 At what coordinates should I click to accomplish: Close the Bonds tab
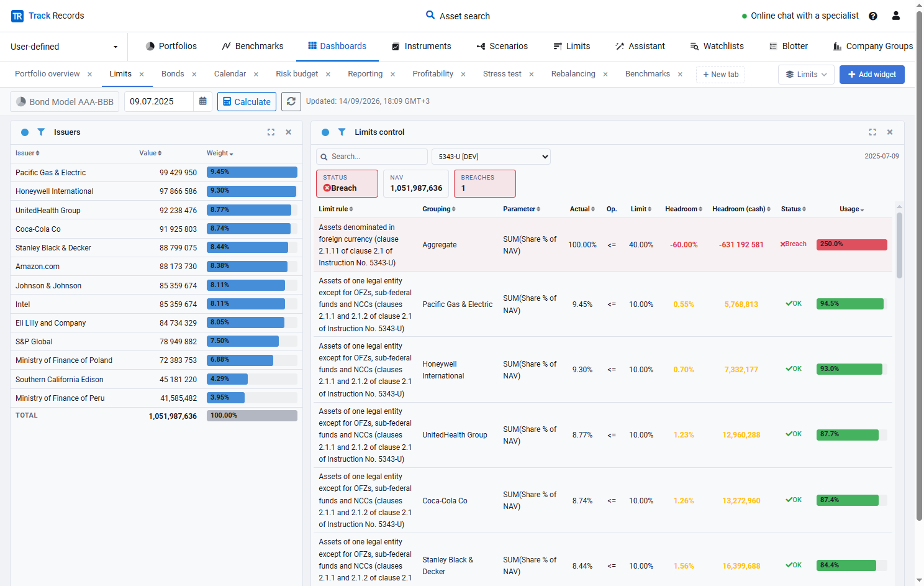pyautogui.click(x=194, y=75)
